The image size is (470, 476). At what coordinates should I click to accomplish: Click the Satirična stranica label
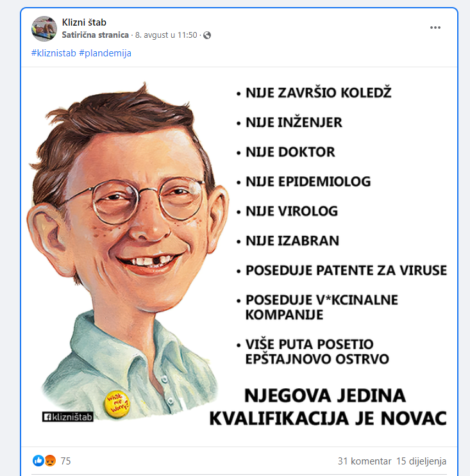95,35
